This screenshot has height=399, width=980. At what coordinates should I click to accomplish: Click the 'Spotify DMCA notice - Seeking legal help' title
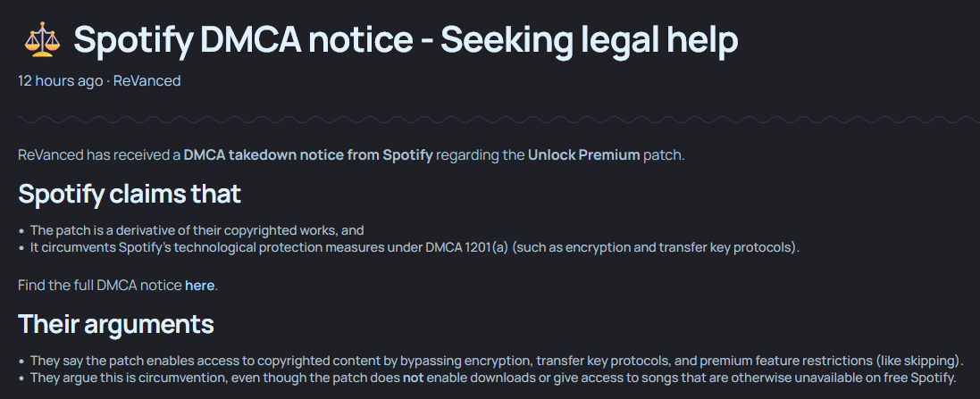click(x=406, y=40)
